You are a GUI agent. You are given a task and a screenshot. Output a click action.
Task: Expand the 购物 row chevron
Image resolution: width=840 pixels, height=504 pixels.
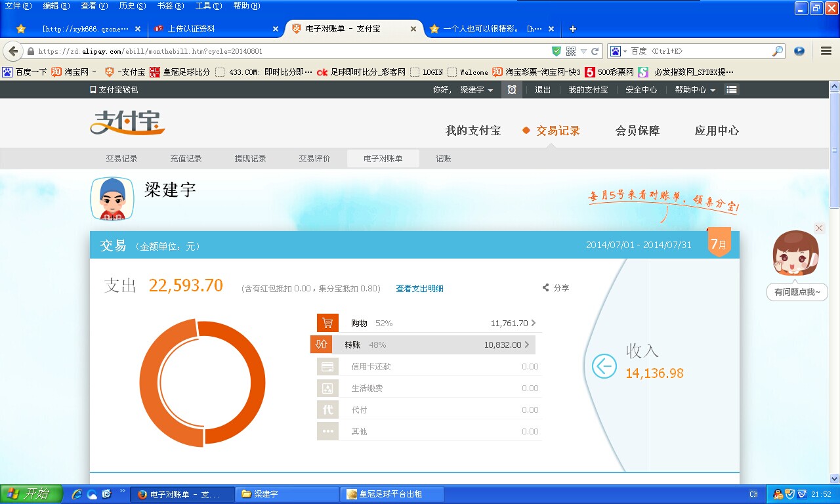(x=534, y=323)
